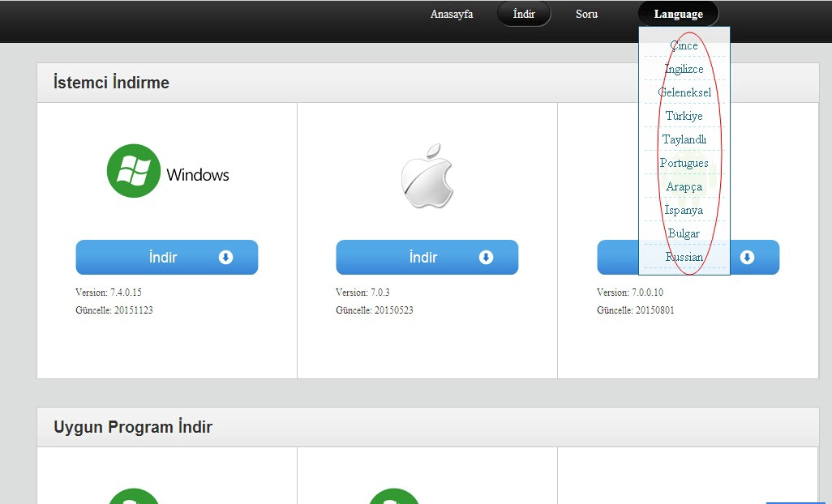The image size is (832, 504).
Task: Pick Portugues from the language menu
Action: tap(684, 163)
